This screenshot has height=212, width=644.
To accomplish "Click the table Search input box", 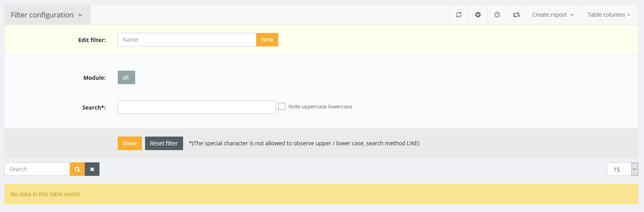I will pyautogui.click(x=37, y=169).
